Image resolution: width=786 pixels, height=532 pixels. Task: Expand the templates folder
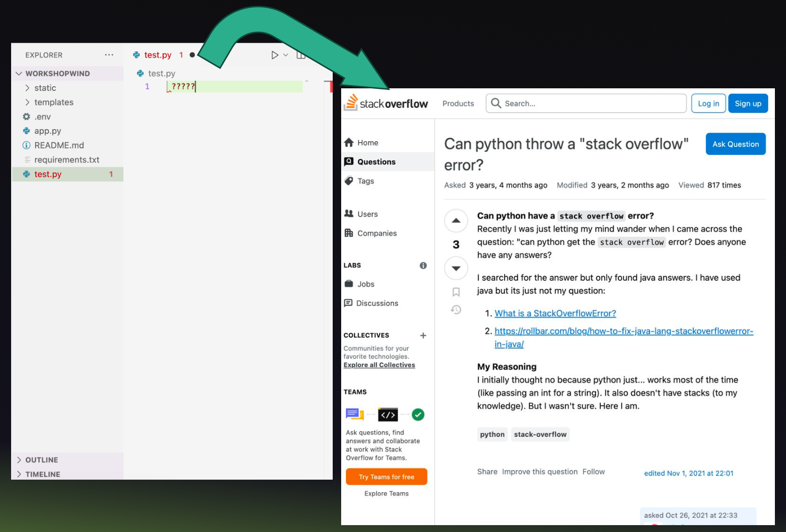[x=67, y=102]
